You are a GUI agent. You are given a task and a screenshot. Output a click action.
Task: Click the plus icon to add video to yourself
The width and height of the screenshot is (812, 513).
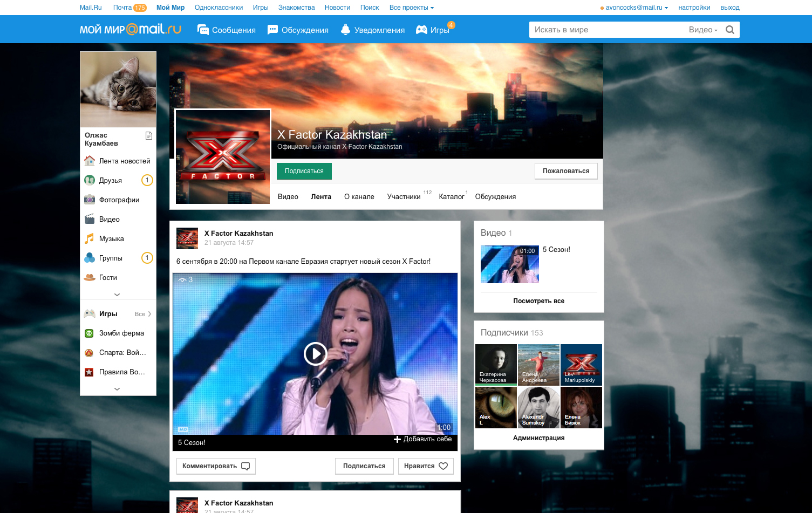pos(398,439)
